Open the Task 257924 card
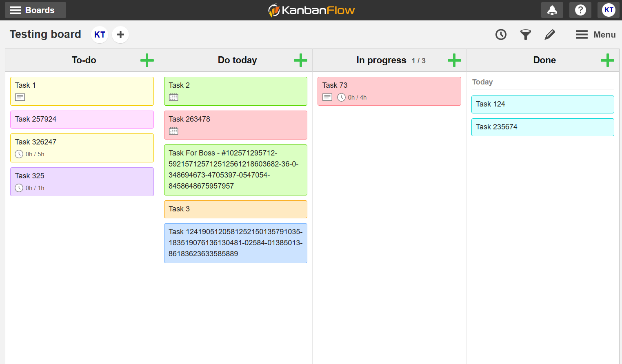Viewport: 622px width, 364px height. (x=82, y=120)
